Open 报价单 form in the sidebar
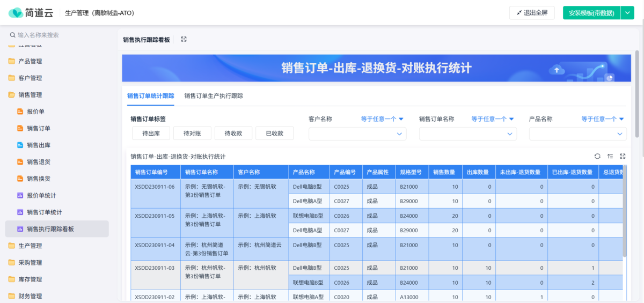 (x=35, y=112)
